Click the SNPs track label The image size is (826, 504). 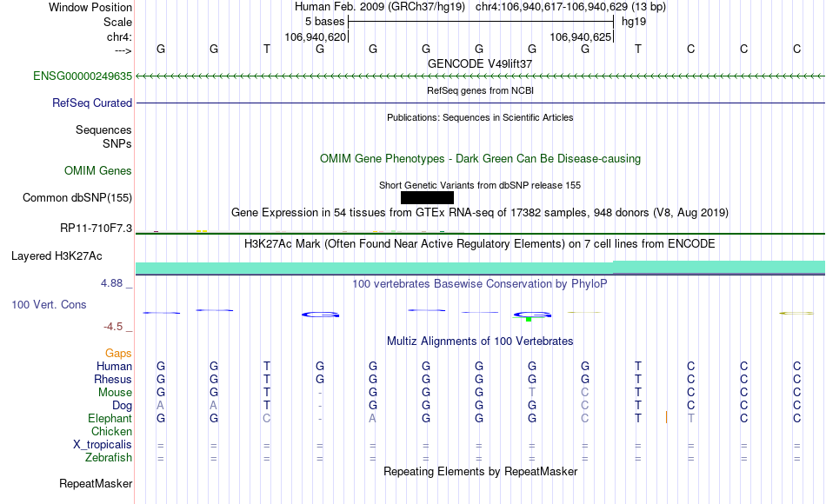[x=117, y=143]
